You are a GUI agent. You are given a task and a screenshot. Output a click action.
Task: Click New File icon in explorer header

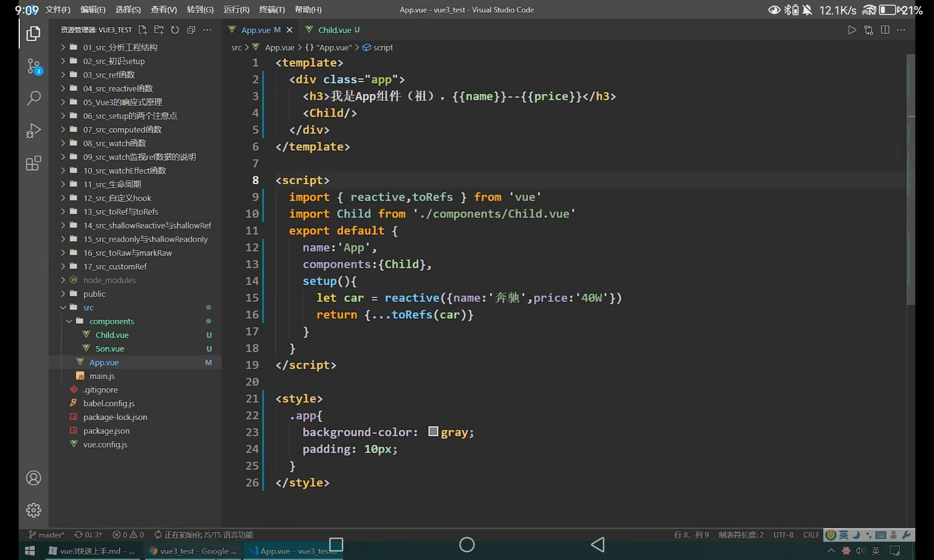click(x=143, y=30)
